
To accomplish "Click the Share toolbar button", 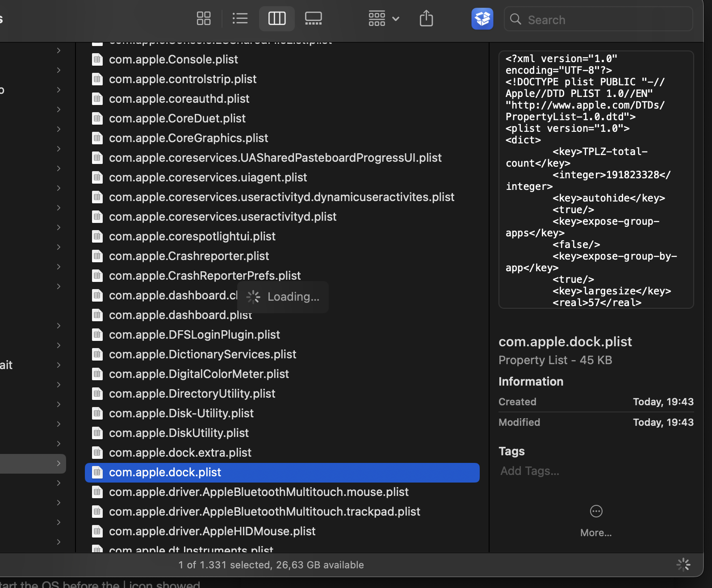I will click(x=426, y=19).
